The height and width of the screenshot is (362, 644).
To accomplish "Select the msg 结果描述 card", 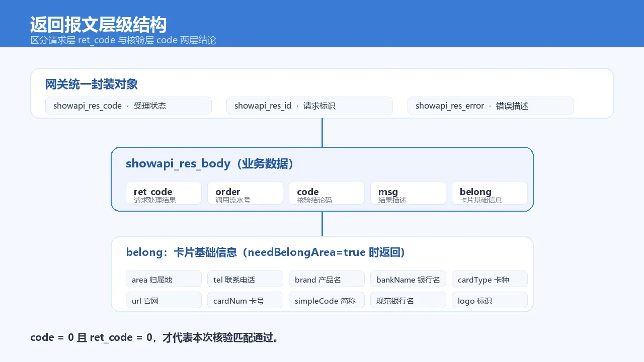I will pos(408,193).
